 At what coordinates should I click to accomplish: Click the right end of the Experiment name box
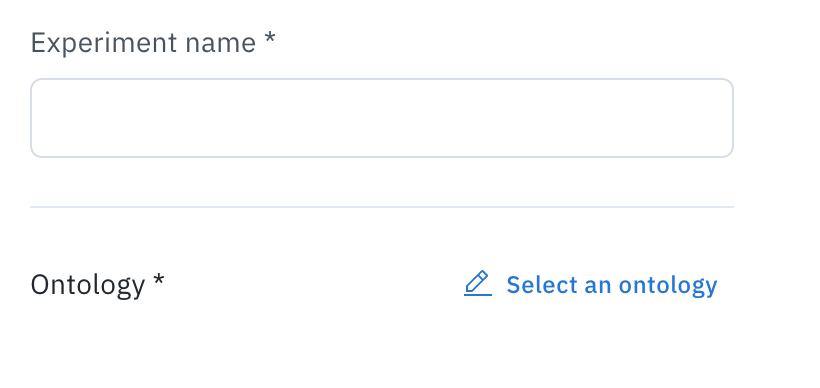pyautogui.click(x=724, y=118)
